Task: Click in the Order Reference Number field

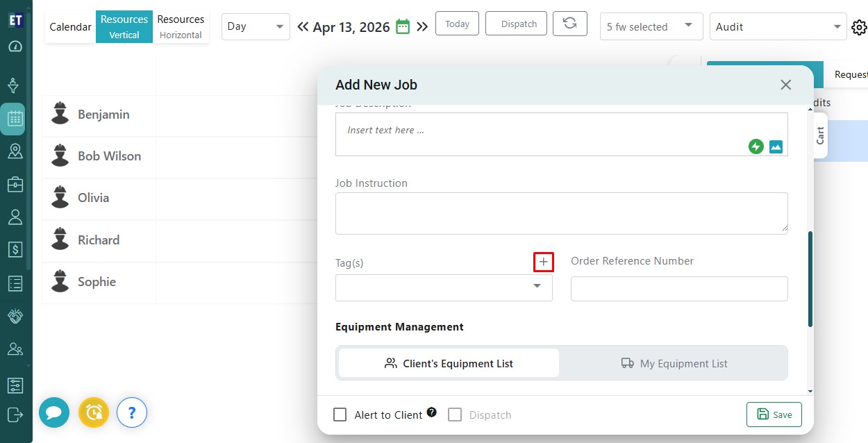Action: coord(678,288)
